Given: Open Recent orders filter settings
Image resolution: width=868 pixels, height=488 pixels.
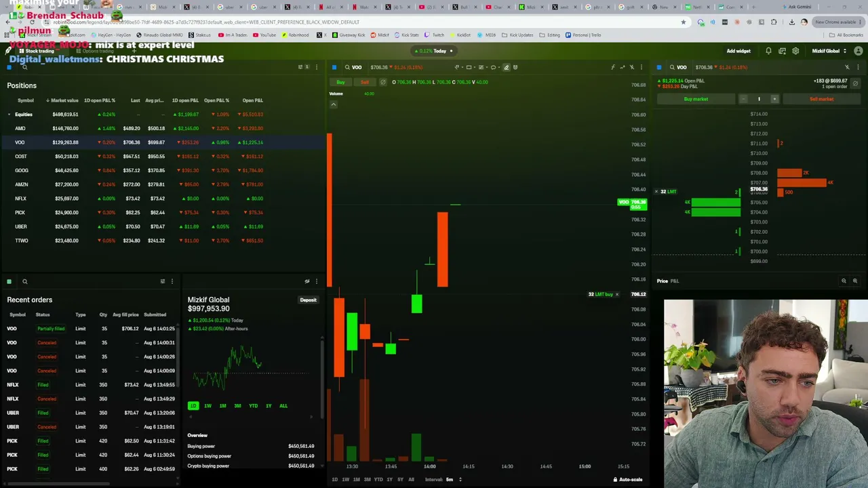Looking at the screenshot, I should click(x=162, y=281).
